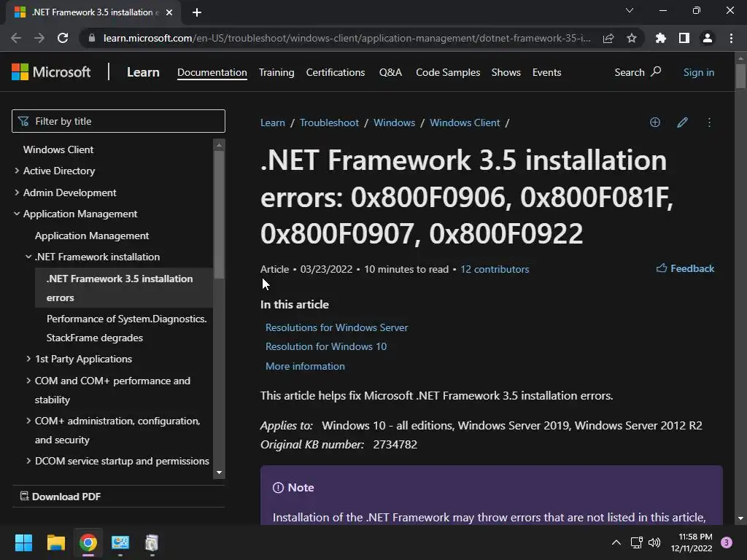Image resolution: width=747 pixels, height=560 pixels.
Task: Click the Feedback button
Action: 685,268
